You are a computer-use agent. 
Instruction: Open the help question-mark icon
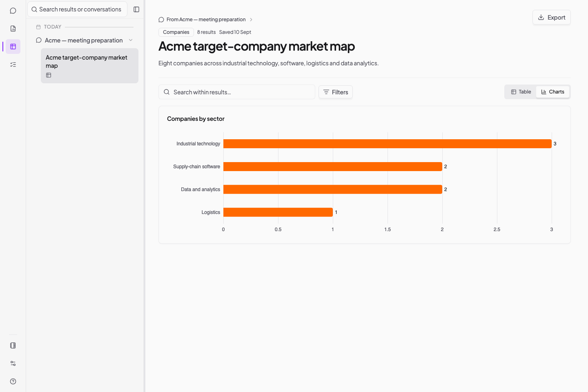pyautogui.click(x=13, y=381)
